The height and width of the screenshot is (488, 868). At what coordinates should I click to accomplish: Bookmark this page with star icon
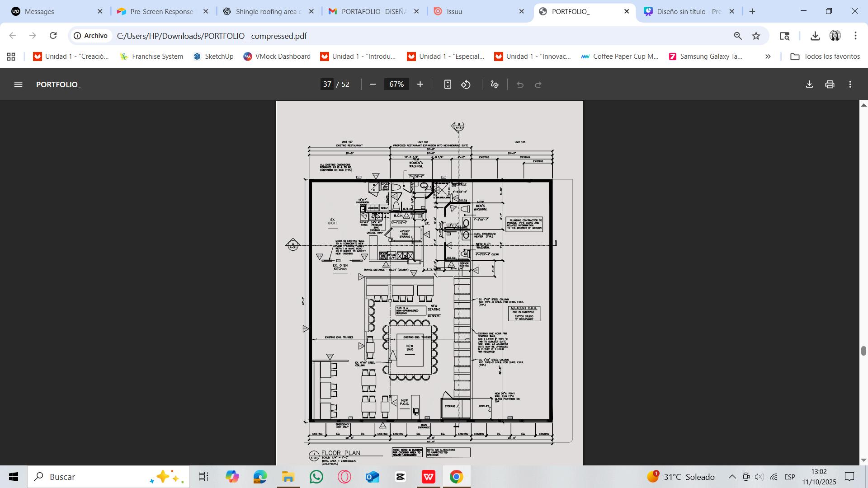coord(756,36)
